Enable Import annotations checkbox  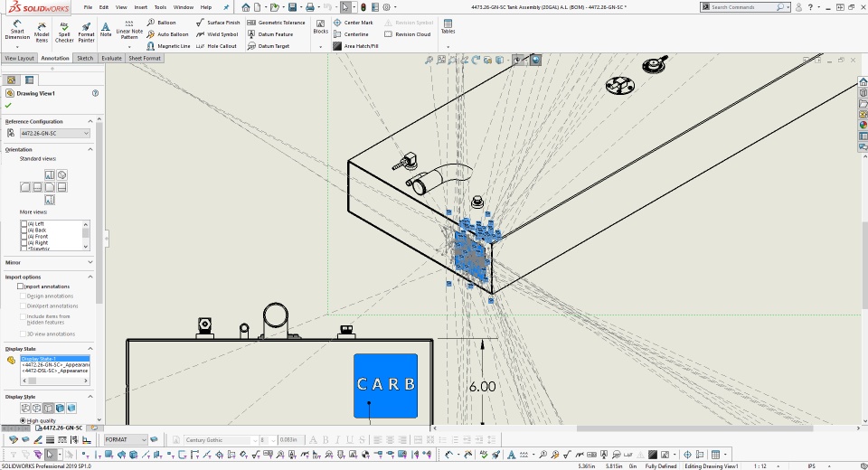click(x=21, y=287)
